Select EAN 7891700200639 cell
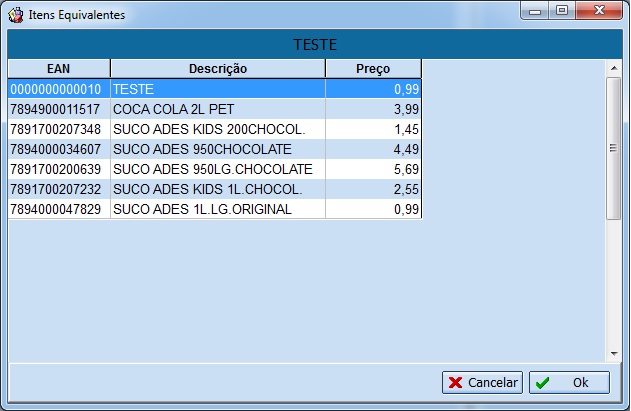 tap(59, 169)
